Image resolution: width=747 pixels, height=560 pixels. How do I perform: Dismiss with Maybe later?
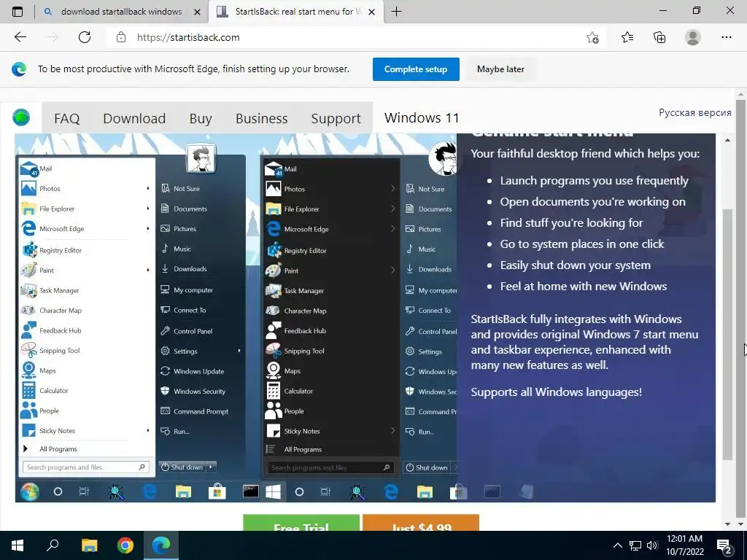pos(500,69)
